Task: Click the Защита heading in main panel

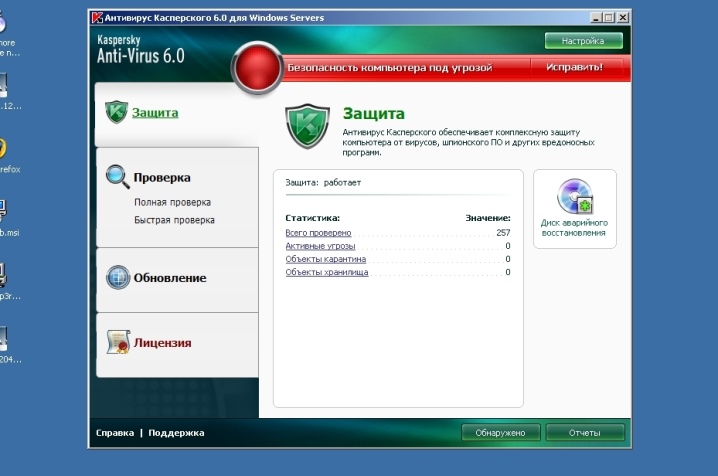Action: point(374,113)
